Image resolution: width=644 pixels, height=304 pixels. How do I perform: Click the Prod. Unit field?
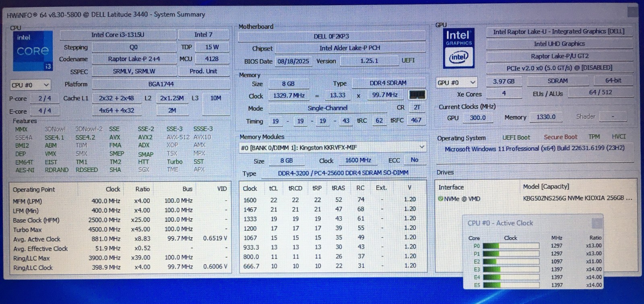tap(203, 71)
